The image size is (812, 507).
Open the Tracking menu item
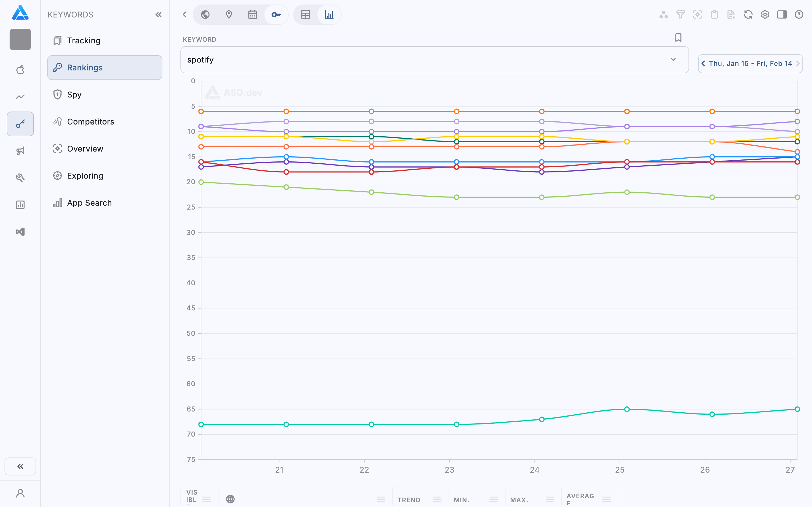83,41
